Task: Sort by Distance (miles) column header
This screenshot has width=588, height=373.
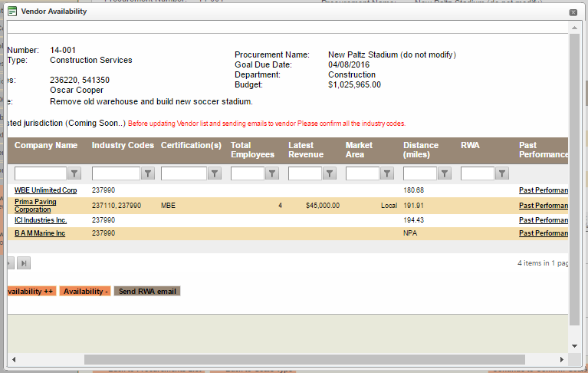Action: 421,150
